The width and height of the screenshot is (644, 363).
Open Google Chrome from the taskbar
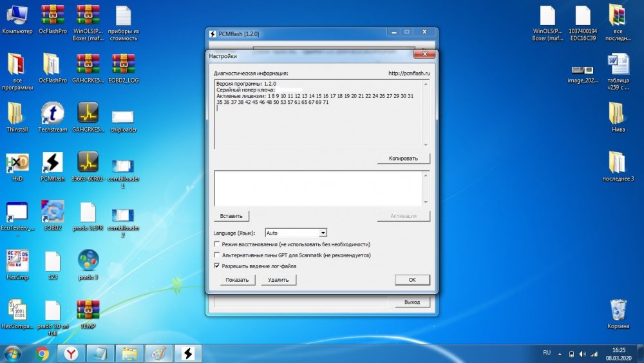43,353
